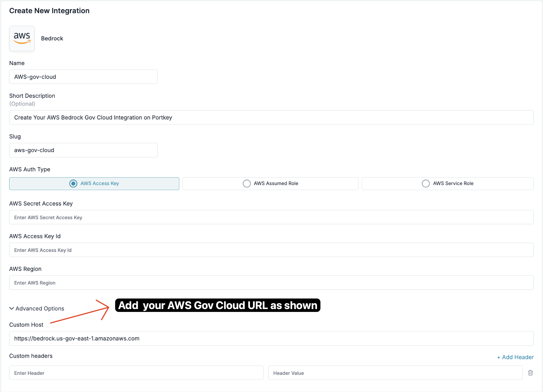
Task: Click the Add Header link
Action: pyautogui.click(x=515, y=357)
